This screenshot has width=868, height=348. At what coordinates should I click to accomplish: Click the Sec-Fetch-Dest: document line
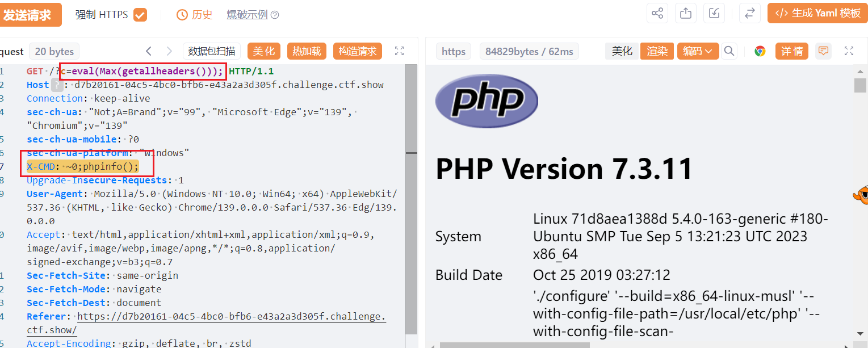pyautogui.click(x=94, y=303)
